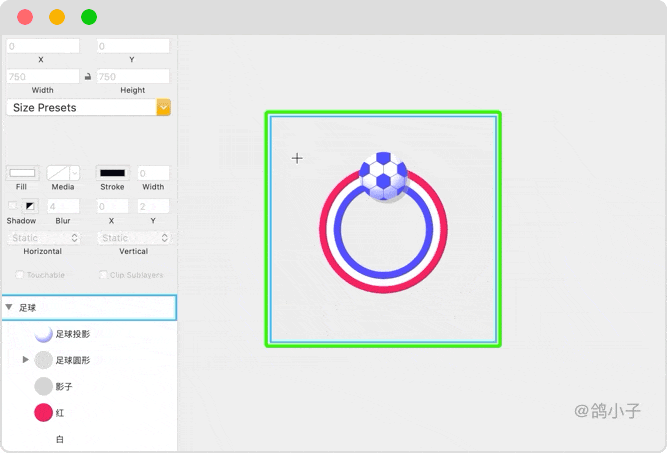Screen dimensions: 667x453
Task: Click the Width field showing 750
Action: (43, 77)
